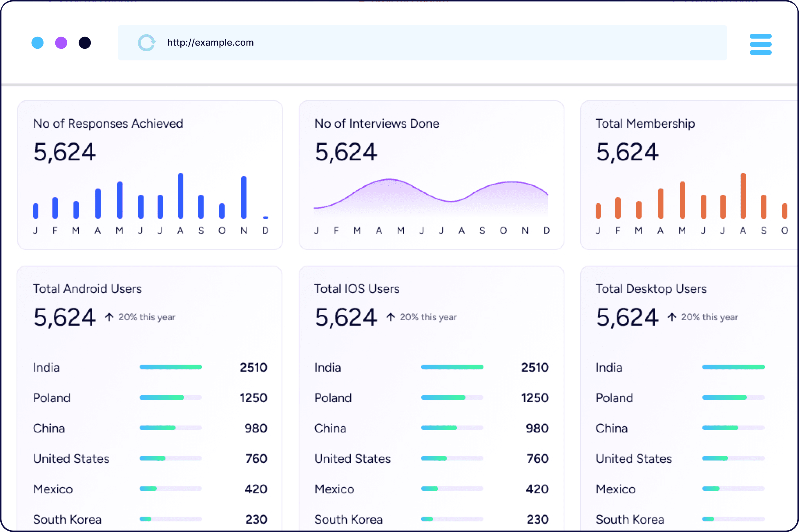
Task: Select the 'Total Desktop Users' heading
Action: tap(651, 289)
